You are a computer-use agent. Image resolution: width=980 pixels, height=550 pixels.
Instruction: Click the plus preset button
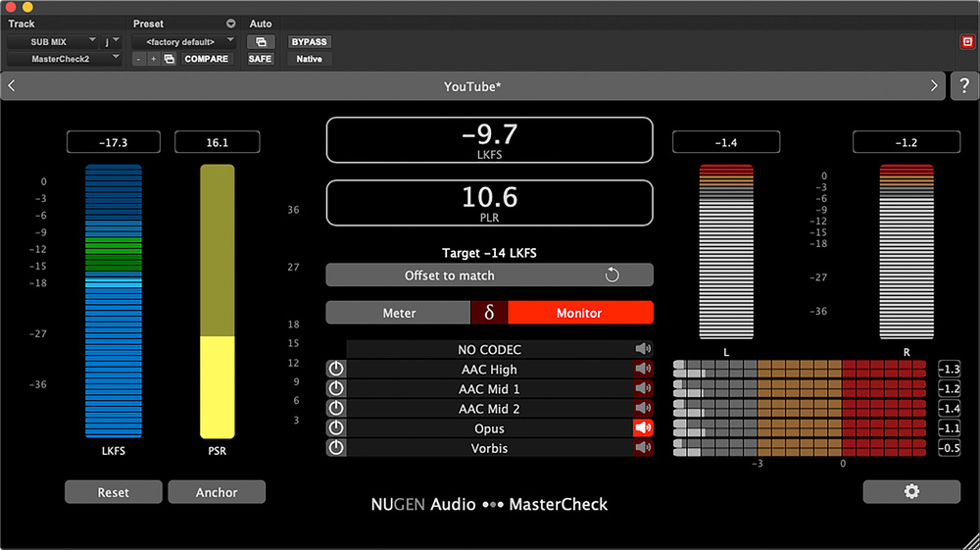pos(153,59)
